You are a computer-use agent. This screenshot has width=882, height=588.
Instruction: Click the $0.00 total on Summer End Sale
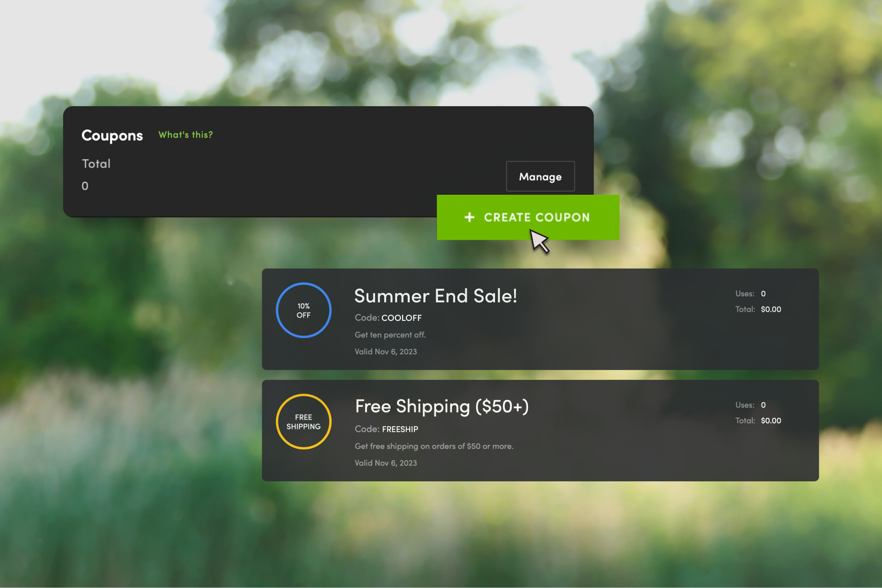coord(771,309)
